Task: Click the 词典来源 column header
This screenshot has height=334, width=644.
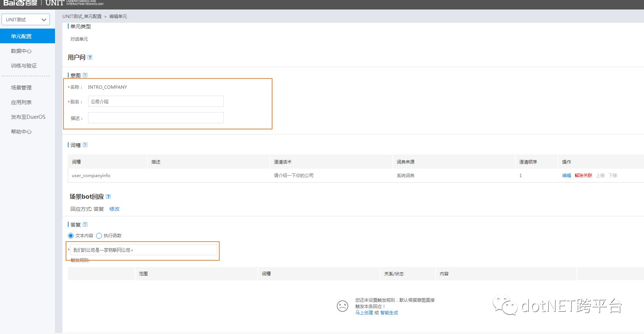Action: 406,162
